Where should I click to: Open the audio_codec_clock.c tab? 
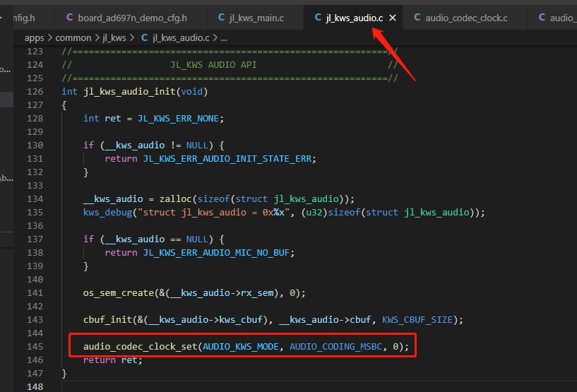466,18
